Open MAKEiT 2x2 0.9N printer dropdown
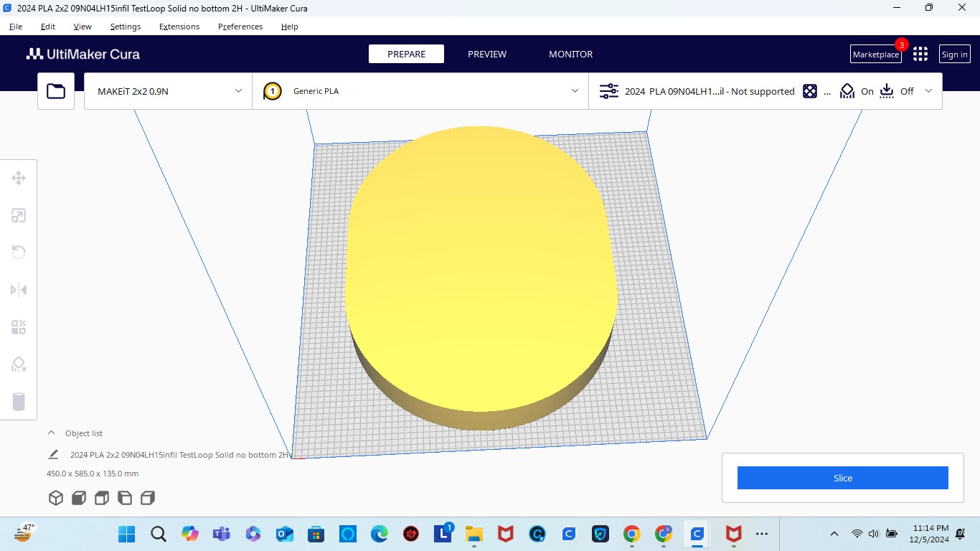 coord(168,91)
